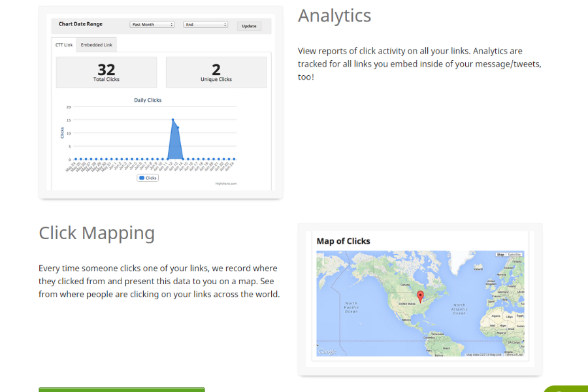This screenshot has height=392, width=588.
Task: Open the Highcharts.com credit link
Action: point(226,184)
